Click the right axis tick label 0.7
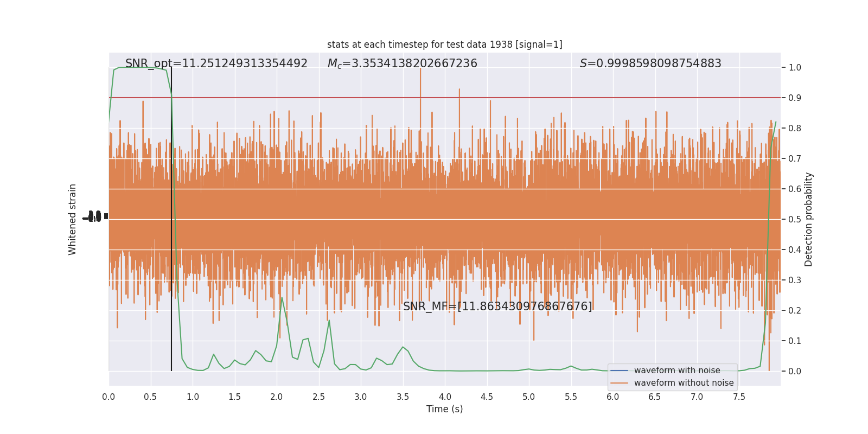 tap(795, 159)
